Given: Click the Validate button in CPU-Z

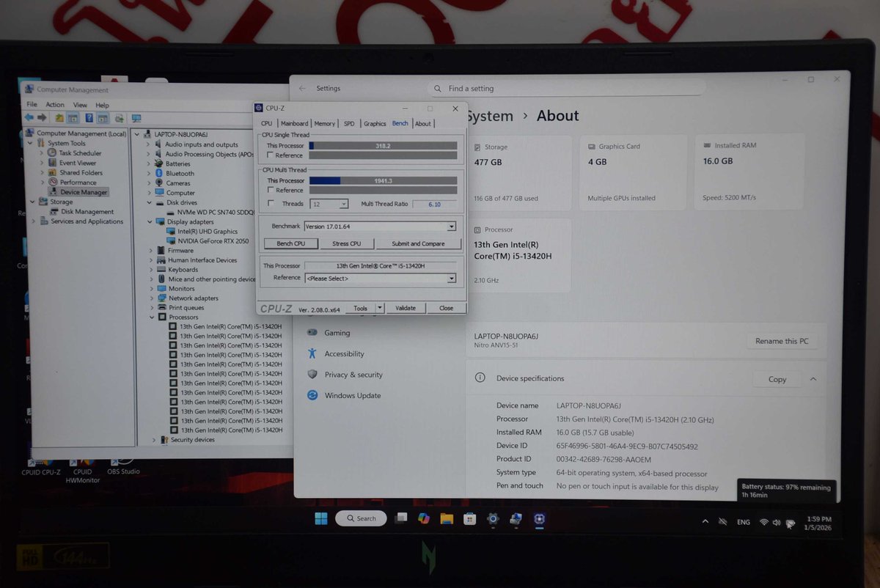Looking at the screenshot, I should 406,309.
